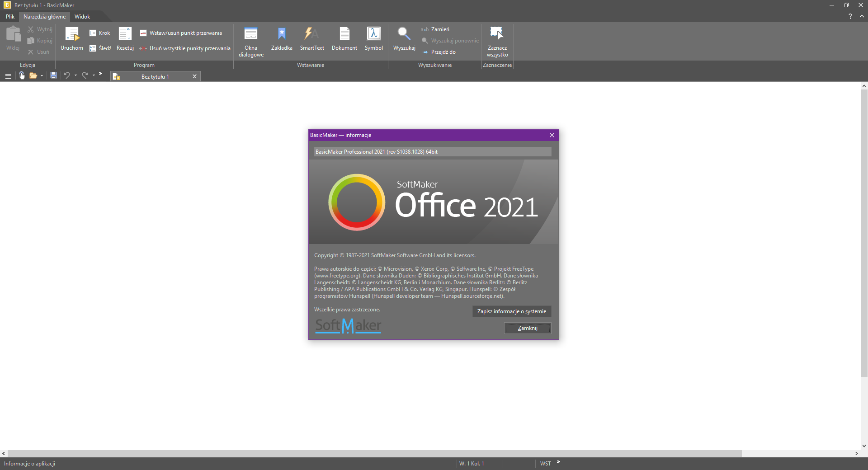Select the Bez tytułu 1 document tab
The height and width of the screenshot is (470, 868).
(x=155, y=77)
